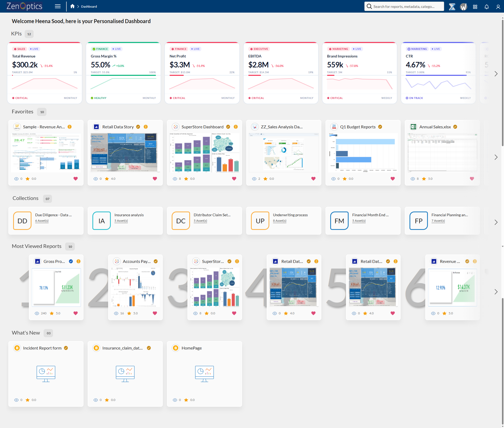Click Gross Margin % progress bar
This screenshot has width=504, height=428.
click(123, 75)
